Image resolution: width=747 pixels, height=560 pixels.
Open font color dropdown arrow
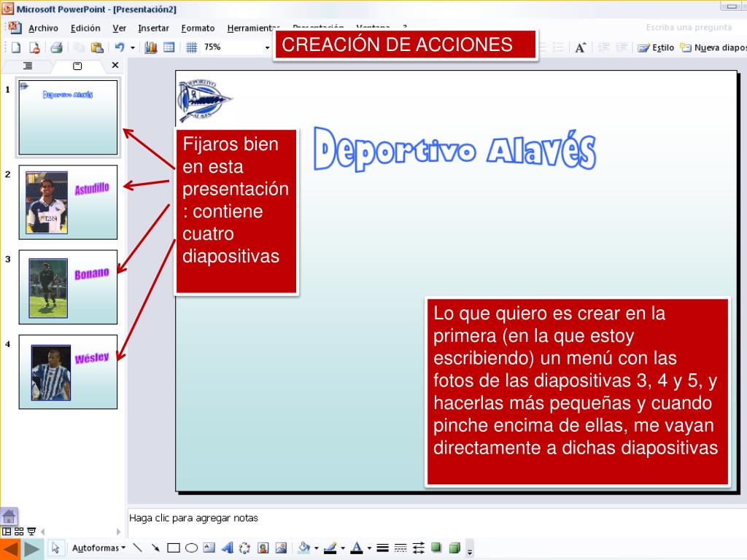[369, 548]
